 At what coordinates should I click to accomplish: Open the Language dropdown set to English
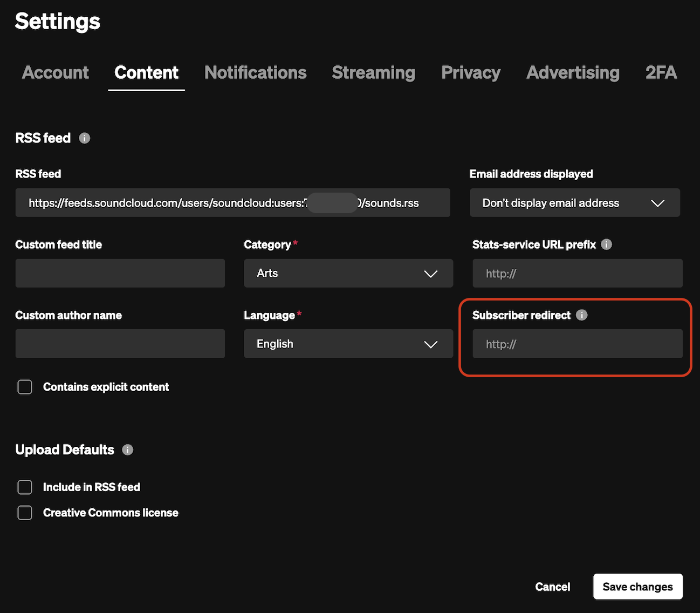pos(348,344)
